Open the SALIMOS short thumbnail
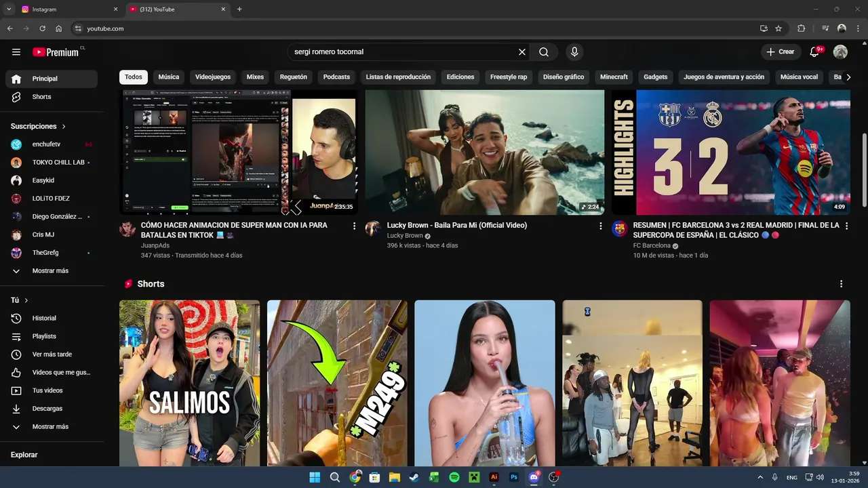The image size is (868, 488). coord(189,383)
